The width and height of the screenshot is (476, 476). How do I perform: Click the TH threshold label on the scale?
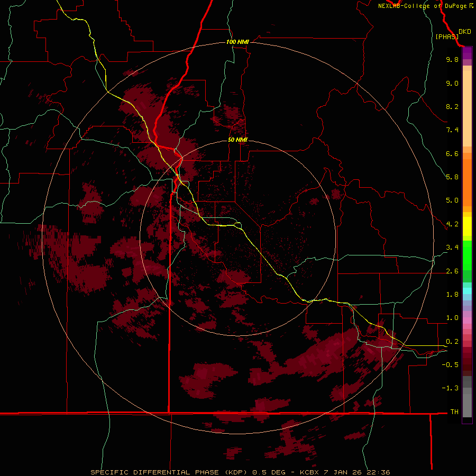454,412
